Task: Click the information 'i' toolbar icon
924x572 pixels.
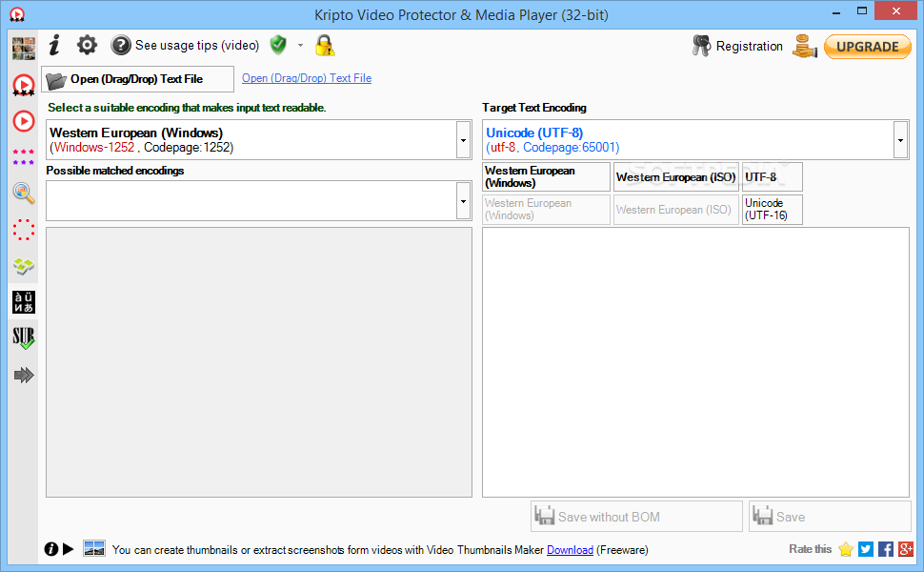Action: (x=54, y=45)
